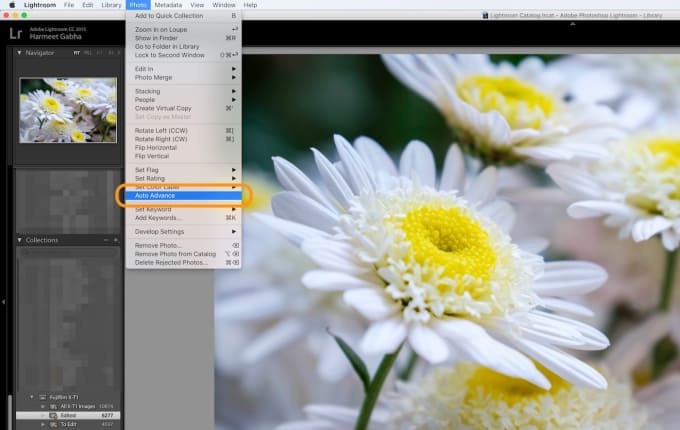Toggle Auto Advance in Photo menu
The width and height of the screenshot is (680, 430).
point(183,195)
